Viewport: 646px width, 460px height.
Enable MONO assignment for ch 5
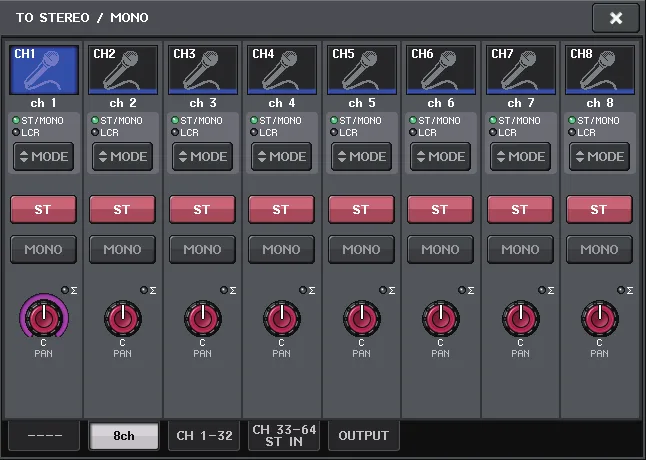[x=361, y=250]
